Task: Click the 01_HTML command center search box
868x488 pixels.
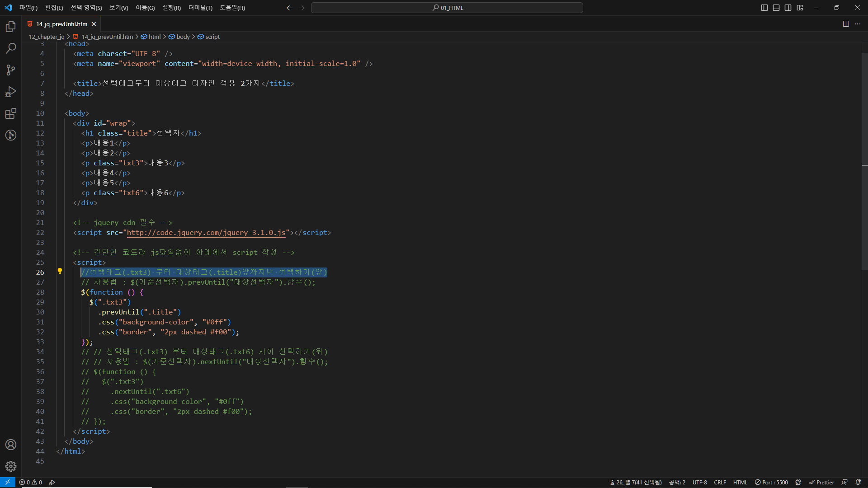Action: (x=447, y=8)
